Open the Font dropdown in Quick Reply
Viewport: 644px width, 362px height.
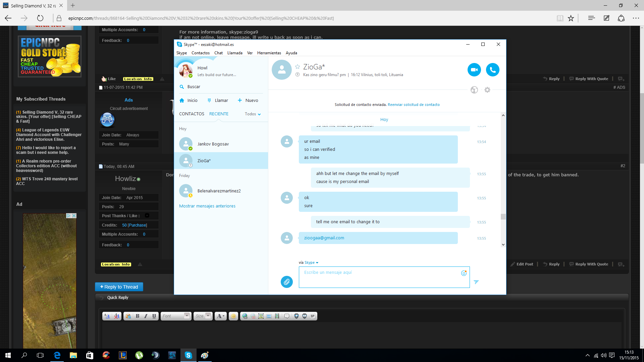176,316
